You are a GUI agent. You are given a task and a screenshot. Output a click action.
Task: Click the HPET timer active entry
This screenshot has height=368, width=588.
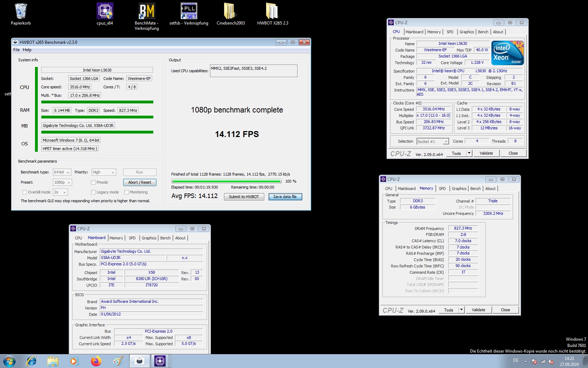tap(70, 149)
